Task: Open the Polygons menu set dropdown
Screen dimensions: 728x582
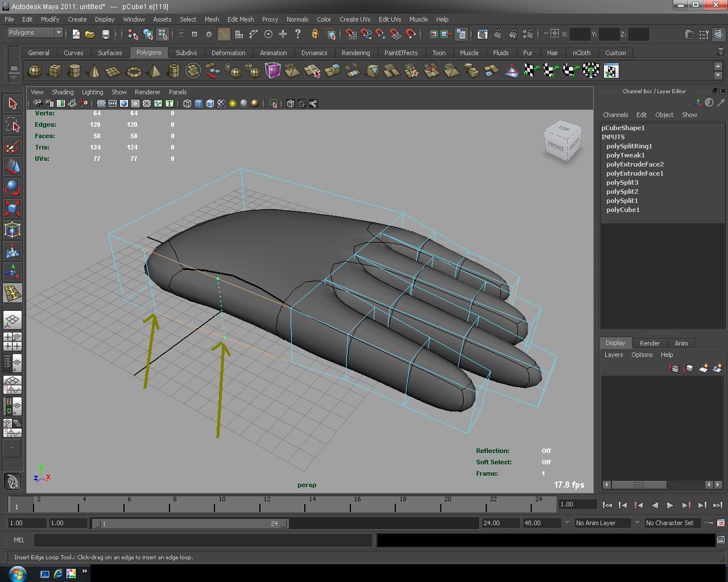Action: coord(35,33)
